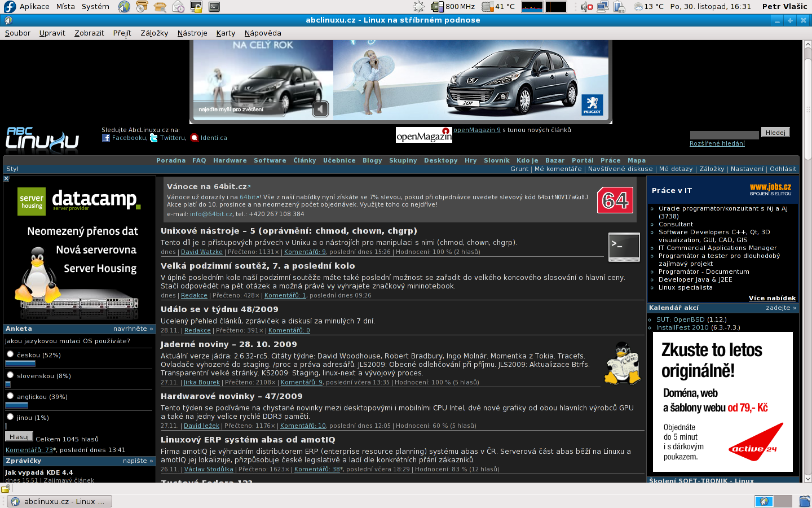Image resolution: width=812 pixels, height=508 pixels.
Task: Click the battery power applet icon
Action: point(619,7)
